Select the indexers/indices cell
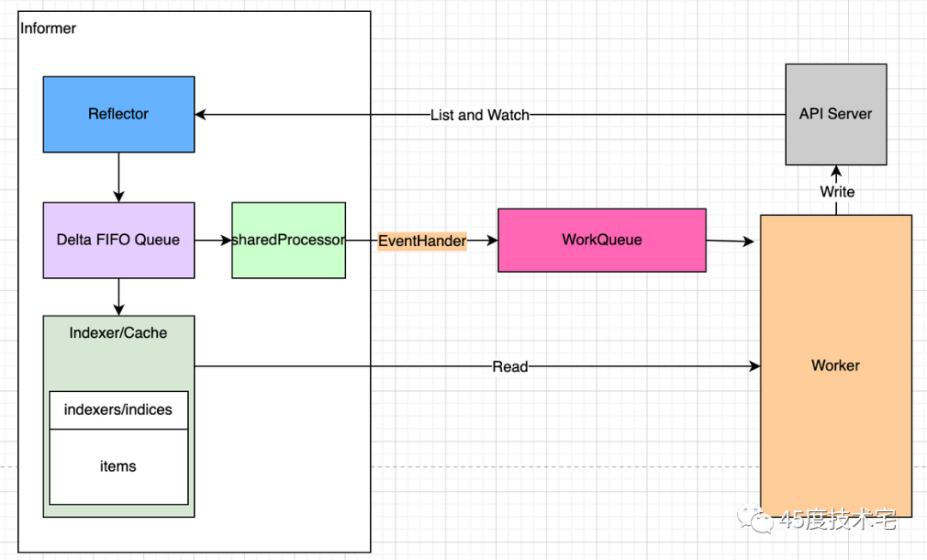This screenshot has height=560, width=927. pos(118,410)
